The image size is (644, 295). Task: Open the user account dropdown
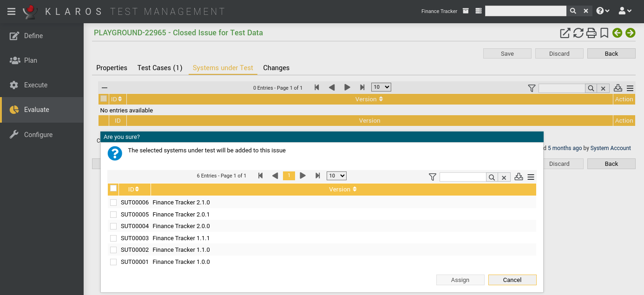(x=625, y=10)
